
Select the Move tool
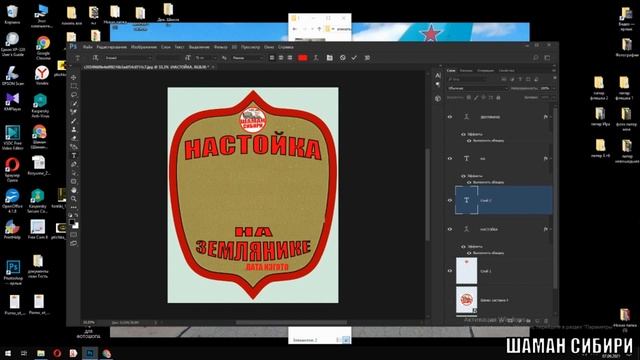click(74, 78)
